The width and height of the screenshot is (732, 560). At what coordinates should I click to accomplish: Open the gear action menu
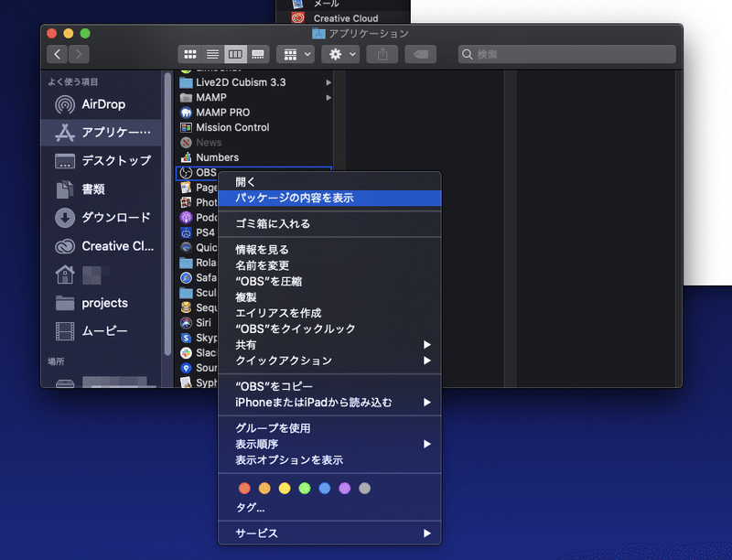(x=340, y=55)
